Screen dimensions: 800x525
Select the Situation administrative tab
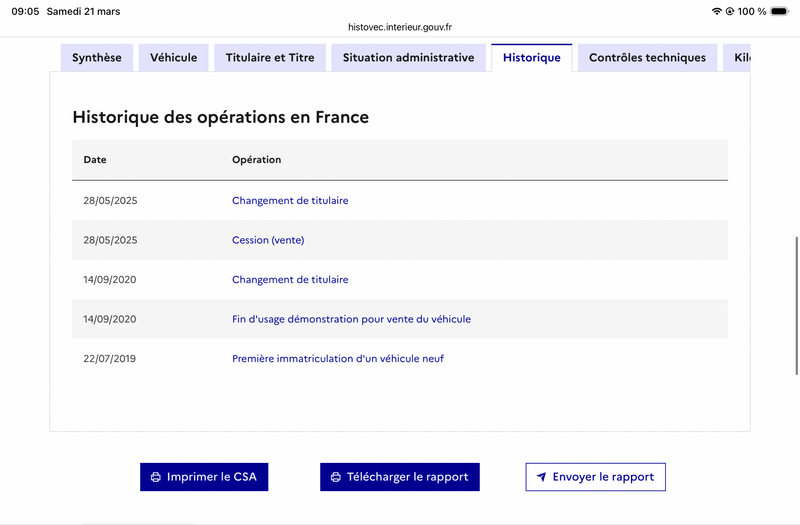(408, 58)
